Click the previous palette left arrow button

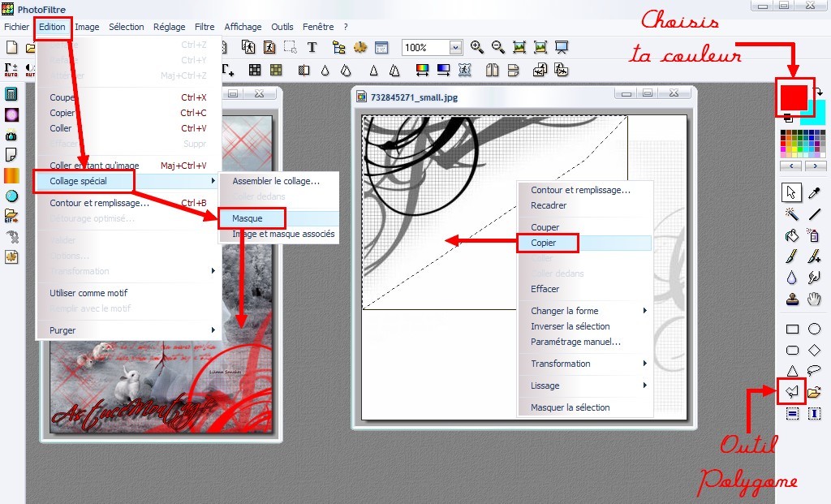point(791,166)
